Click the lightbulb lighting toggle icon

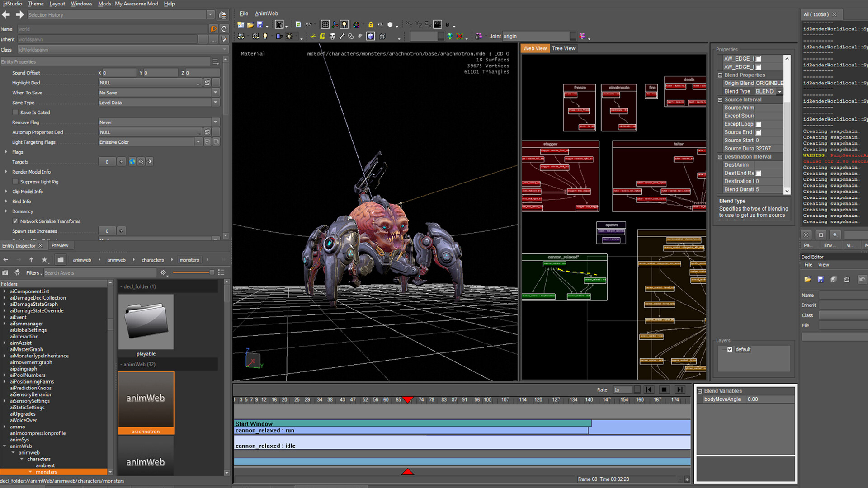(344, 24)
